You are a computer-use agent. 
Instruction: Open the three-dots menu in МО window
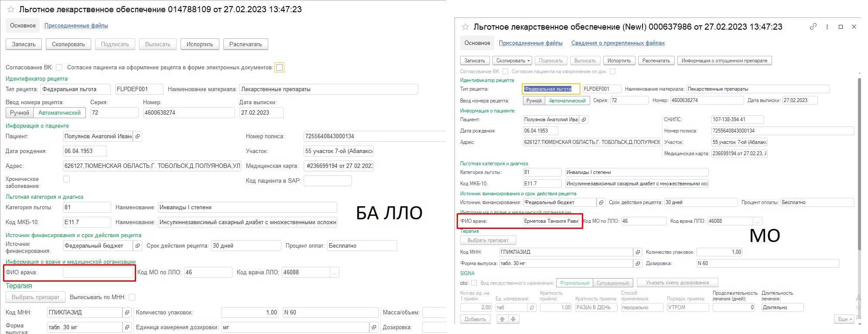[827, 27]
